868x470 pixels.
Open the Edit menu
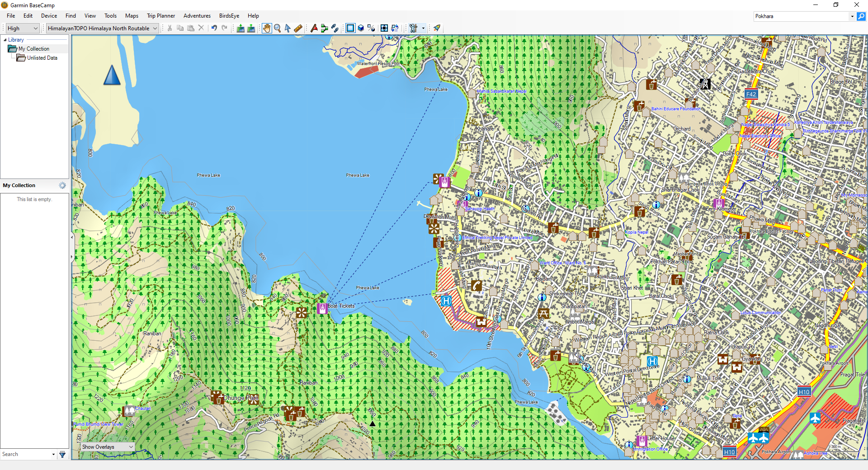coord(28,16)
